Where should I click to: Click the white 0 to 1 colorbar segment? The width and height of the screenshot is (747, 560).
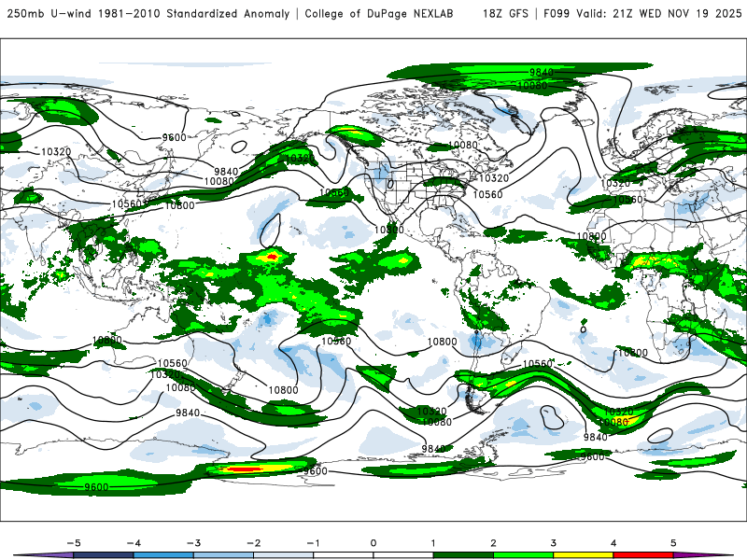tap(403, 555)
